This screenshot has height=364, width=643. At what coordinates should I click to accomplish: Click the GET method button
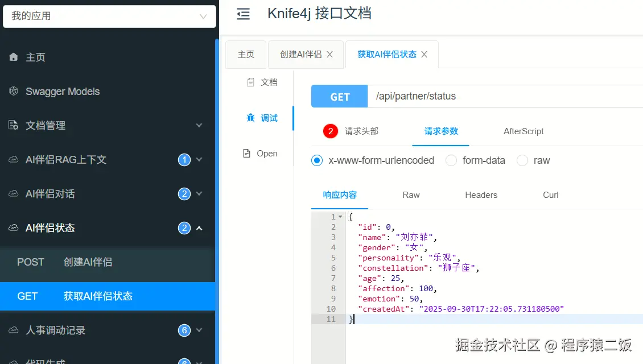coord(340,96)
